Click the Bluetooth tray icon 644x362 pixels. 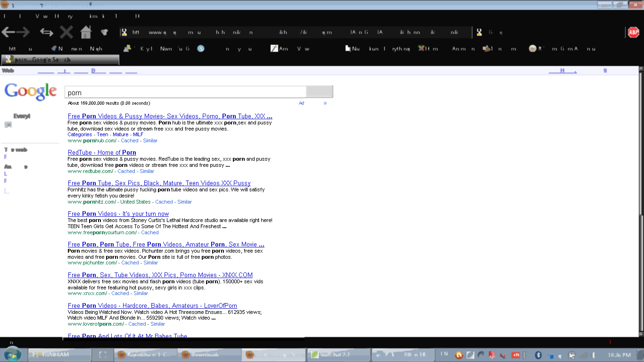click(x=537, y=355)
